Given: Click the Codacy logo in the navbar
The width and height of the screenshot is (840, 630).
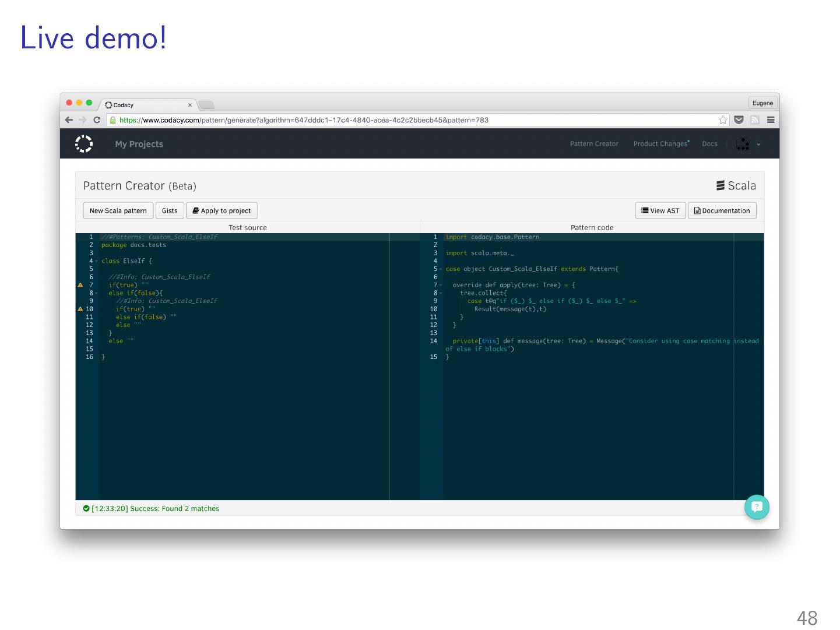Looking at the screenshot, I should [x=84, y=144].
